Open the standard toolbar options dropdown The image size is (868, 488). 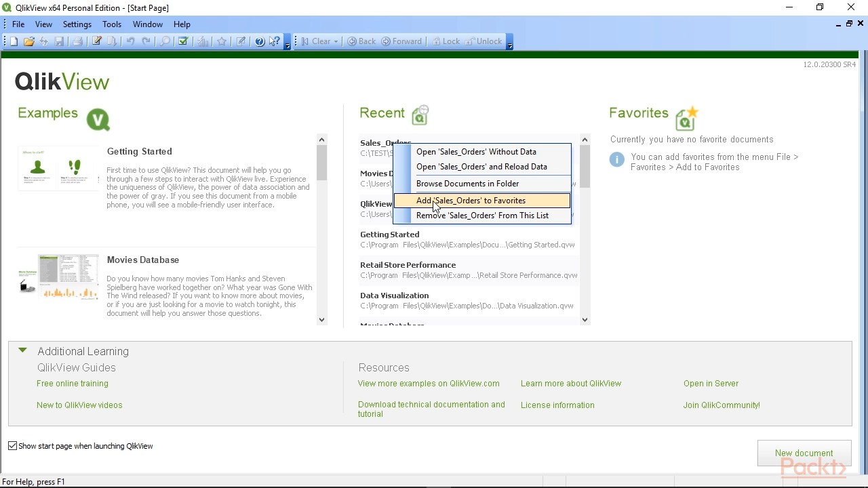pyautogui.click(x=288, y=43)
